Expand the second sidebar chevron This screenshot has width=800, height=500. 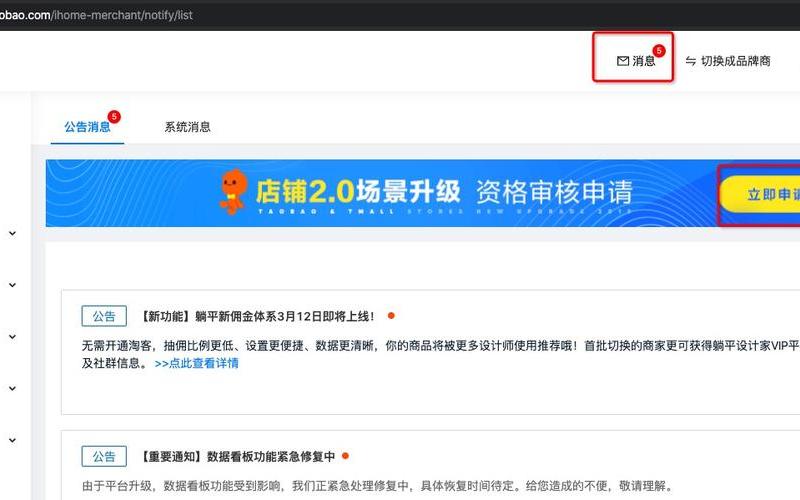(x=12, y=285)
